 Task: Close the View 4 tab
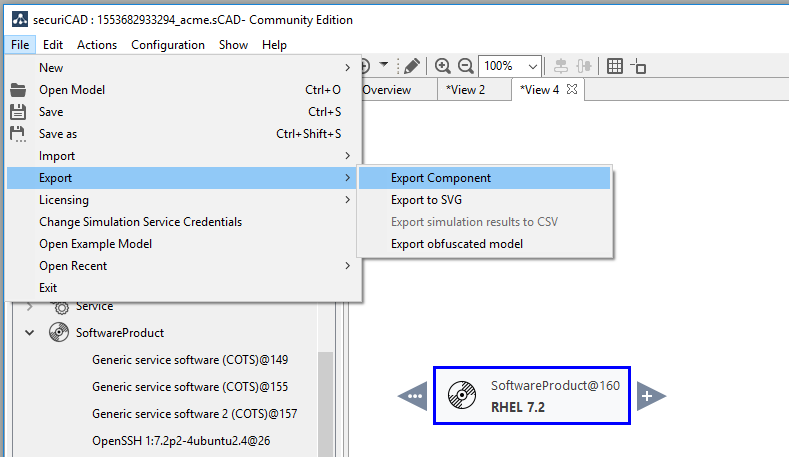tap(572, 89)
